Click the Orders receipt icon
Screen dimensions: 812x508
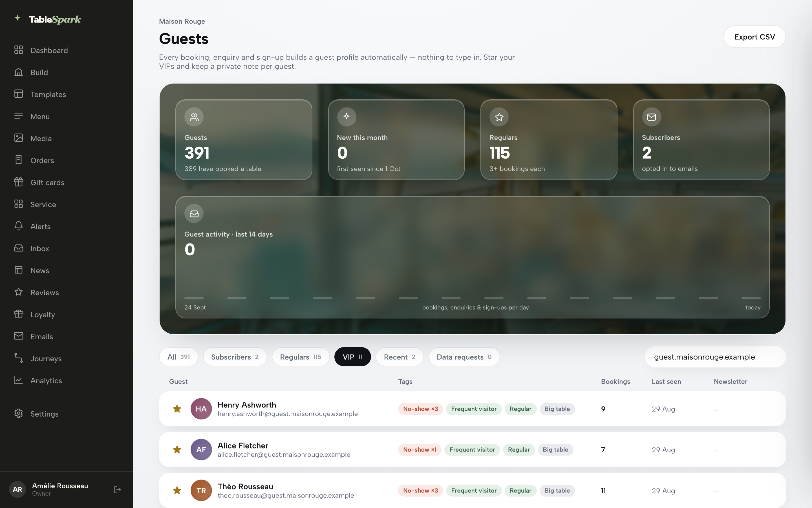[x=18, y=160]
